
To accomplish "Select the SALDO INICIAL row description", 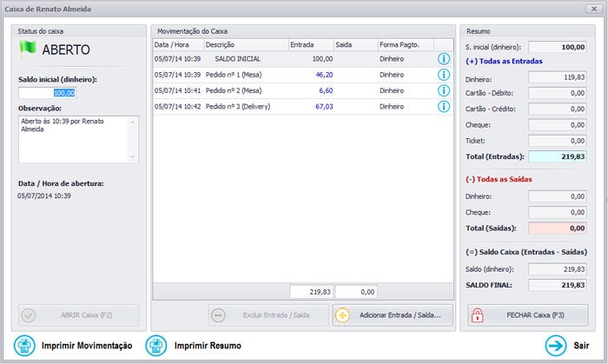I will coord(237,59).
